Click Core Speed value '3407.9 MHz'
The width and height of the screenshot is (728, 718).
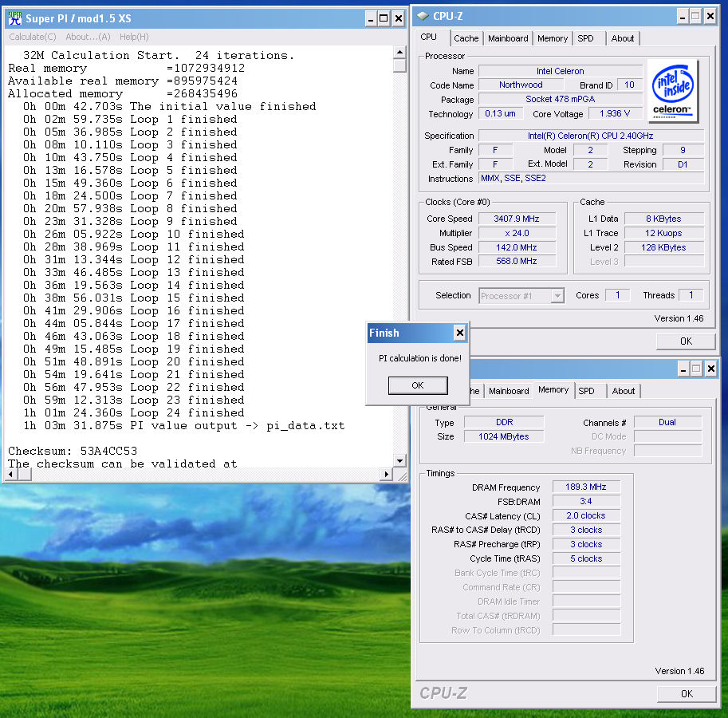517,219
